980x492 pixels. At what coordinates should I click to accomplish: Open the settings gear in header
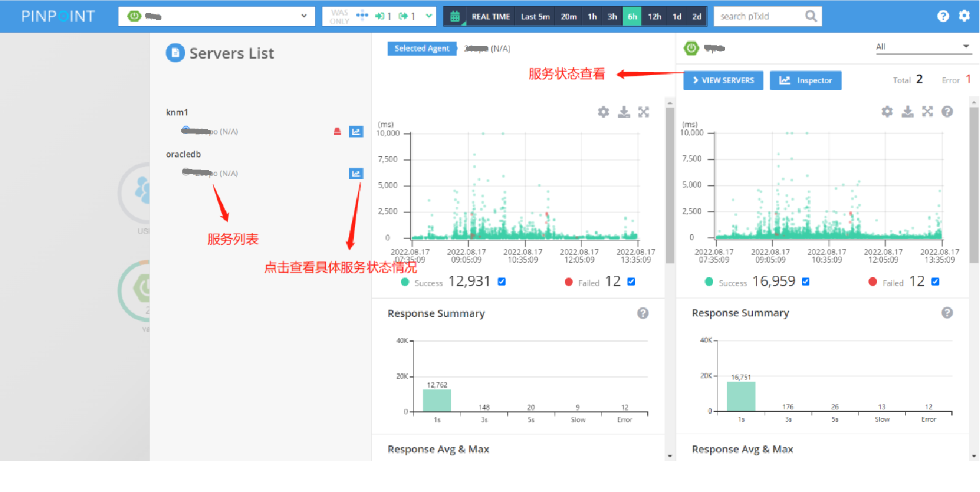coord(964,16)
